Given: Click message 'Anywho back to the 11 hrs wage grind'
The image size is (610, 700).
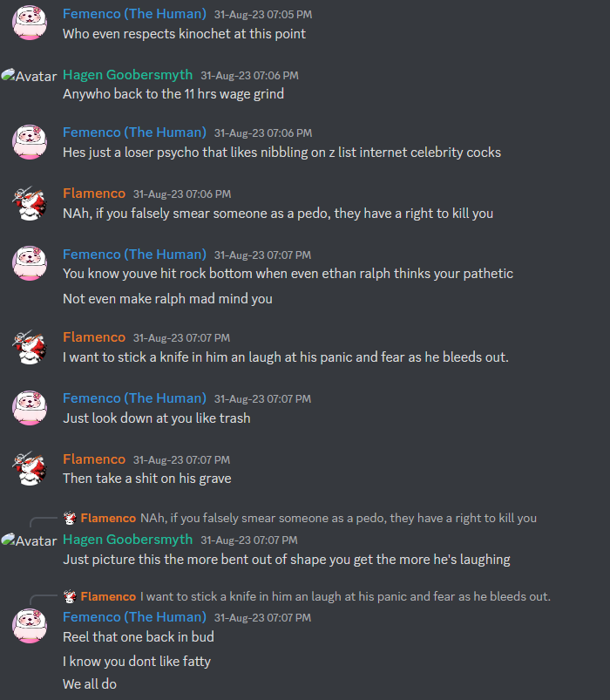Looking at the screenshot, I should click(x=173, y=94).
